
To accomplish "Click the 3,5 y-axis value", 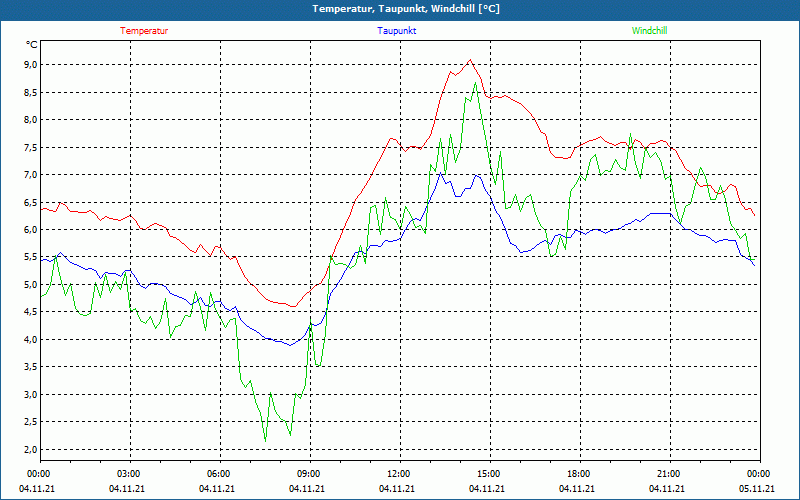I will tap(31, 367).
